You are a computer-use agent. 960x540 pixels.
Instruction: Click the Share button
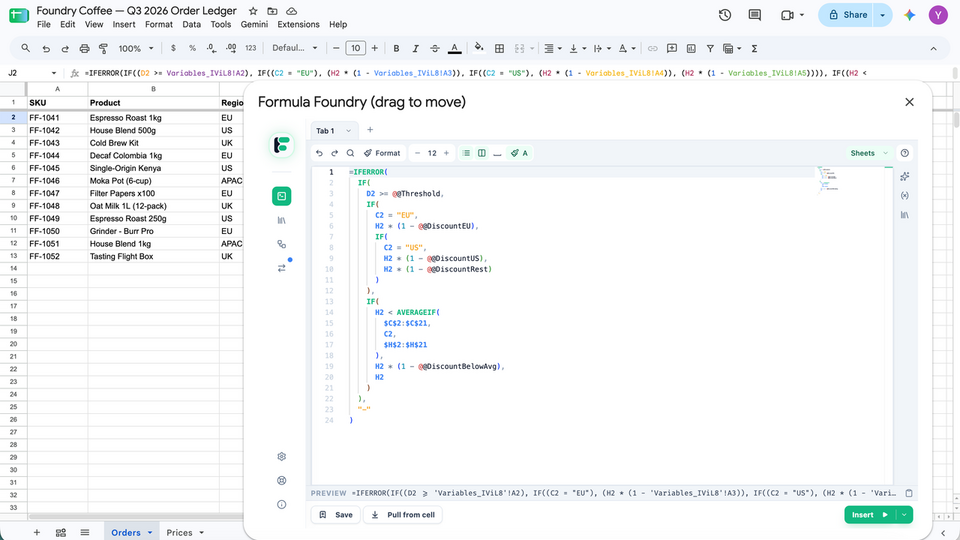[847, 15]
